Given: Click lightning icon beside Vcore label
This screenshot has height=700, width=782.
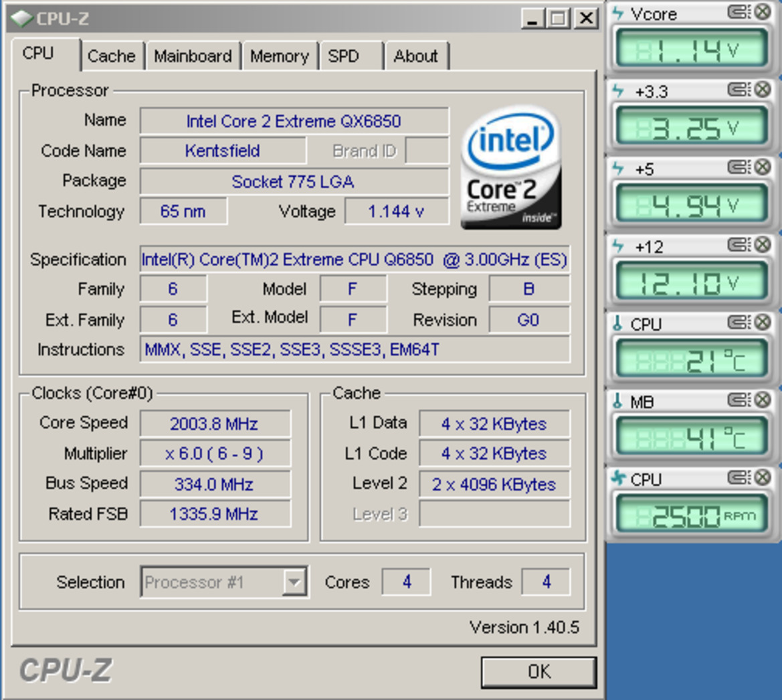Looking at the screenshot, I should tap(618, 13).
